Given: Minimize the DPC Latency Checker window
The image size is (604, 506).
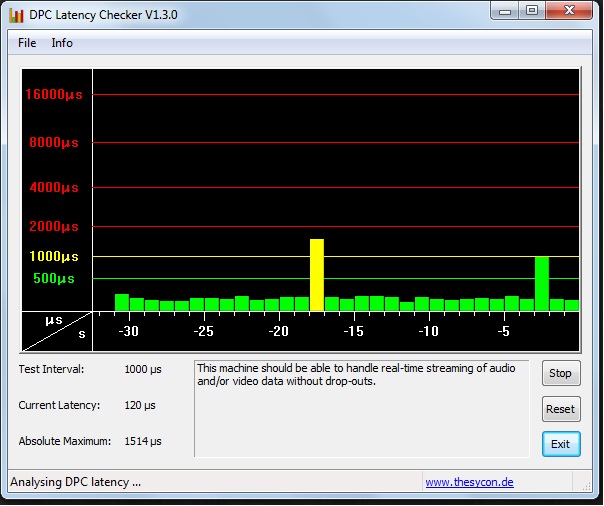Looking at the screenshot, I should point(504,12).
